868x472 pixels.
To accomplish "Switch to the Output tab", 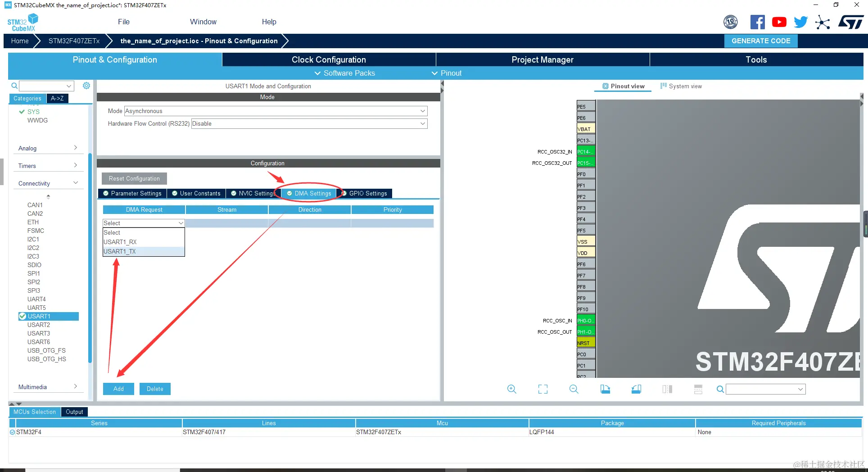I will click(x=74, y=412).
